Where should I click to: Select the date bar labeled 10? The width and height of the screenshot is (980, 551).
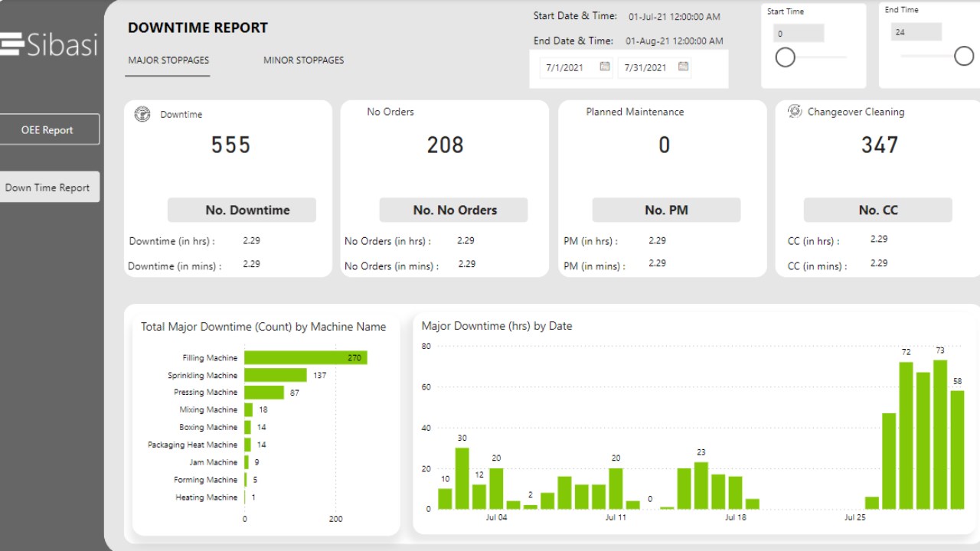tap(445, 499)
